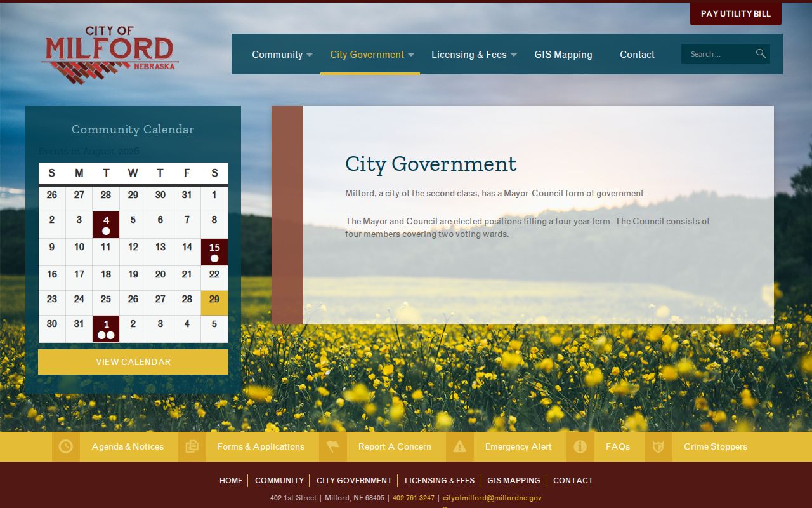Click the clock icon beside Agenda & Notices

point(66,446)
